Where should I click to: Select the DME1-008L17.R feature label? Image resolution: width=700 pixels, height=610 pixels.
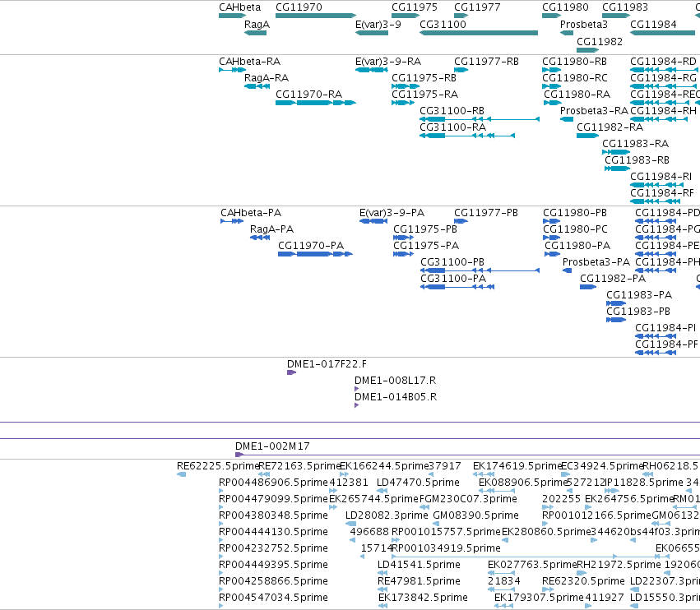pos(396,381)
